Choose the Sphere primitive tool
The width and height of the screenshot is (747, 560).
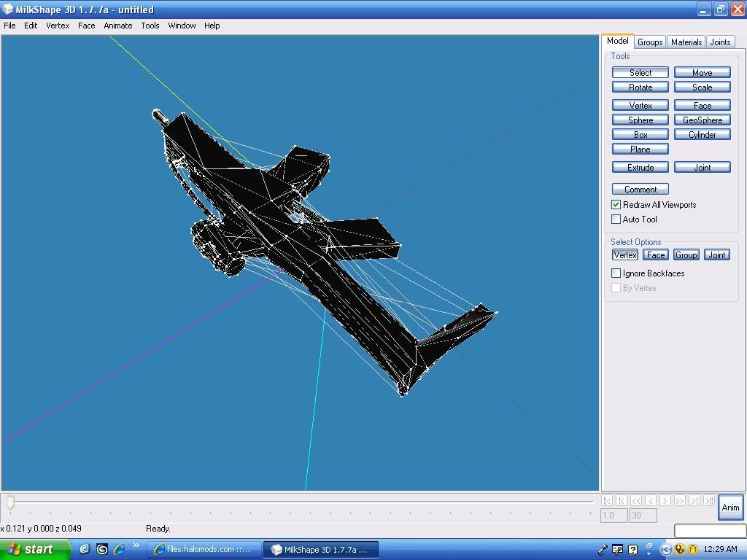click(640, 120)
